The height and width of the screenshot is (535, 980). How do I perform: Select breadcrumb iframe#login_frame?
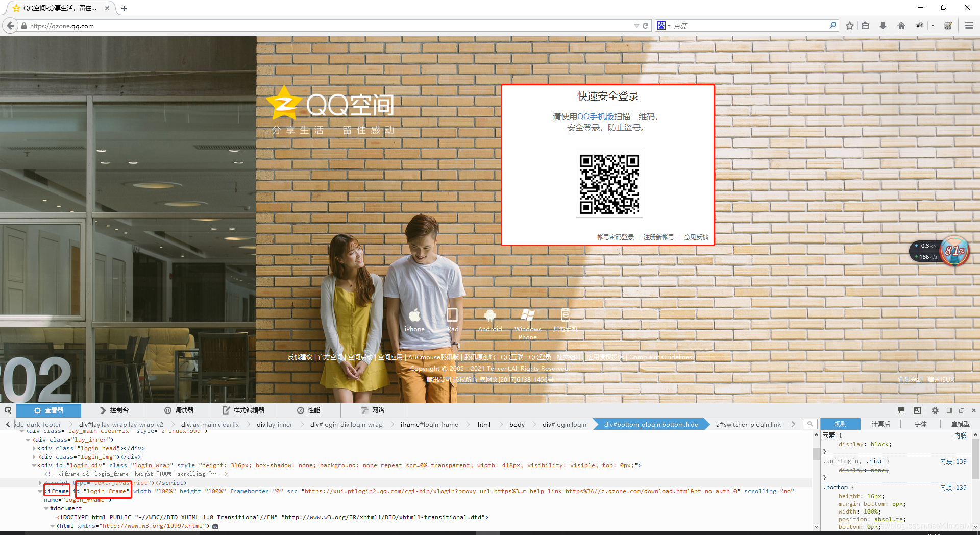pos(429,425)
